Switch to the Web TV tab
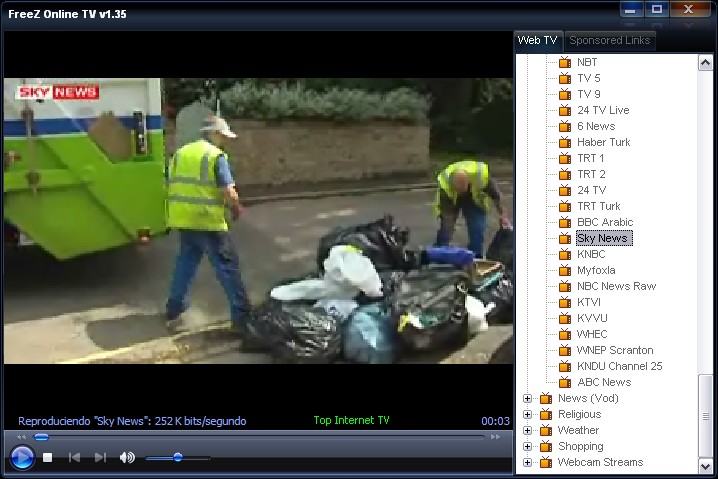The image size is (718, 479). 538,40
